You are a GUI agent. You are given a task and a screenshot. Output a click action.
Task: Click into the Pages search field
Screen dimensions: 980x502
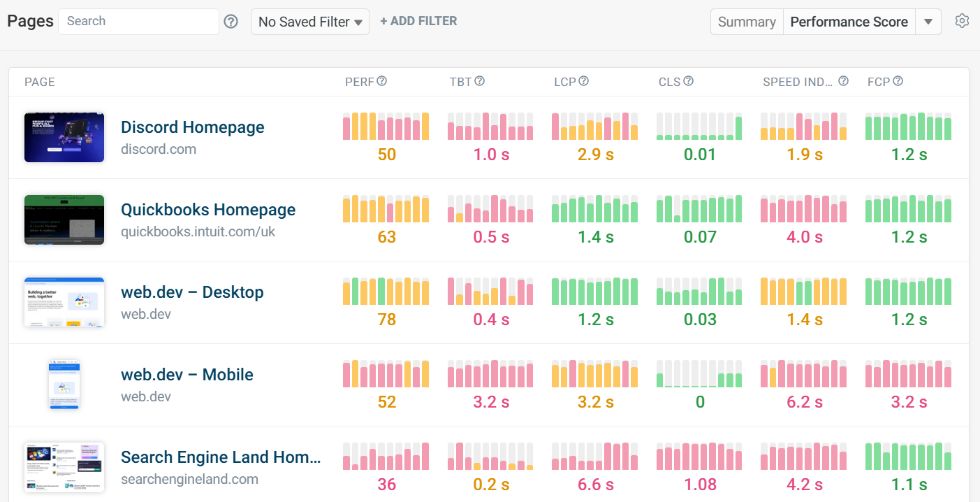point(138,21)
